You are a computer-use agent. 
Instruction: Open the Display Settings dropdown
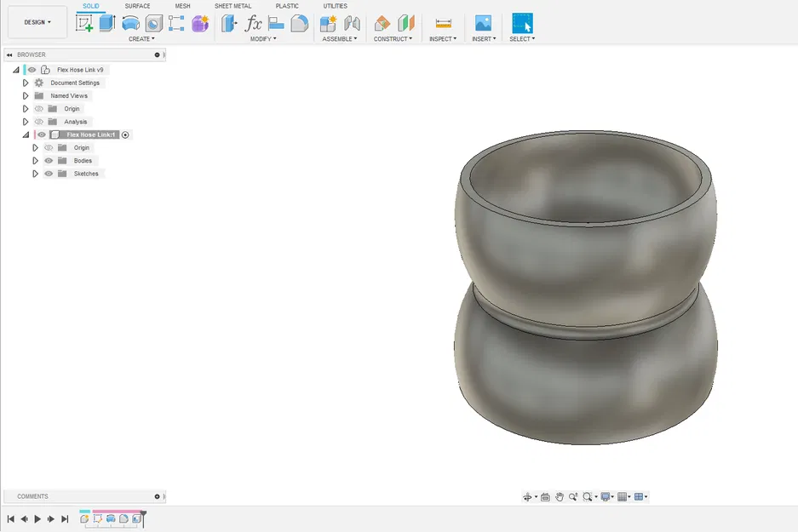click(606, 496)
